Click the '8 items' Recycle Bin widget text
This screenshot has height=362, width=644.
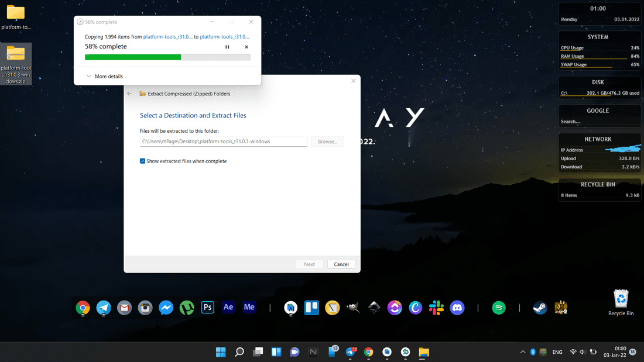click(x=569, y=195)
